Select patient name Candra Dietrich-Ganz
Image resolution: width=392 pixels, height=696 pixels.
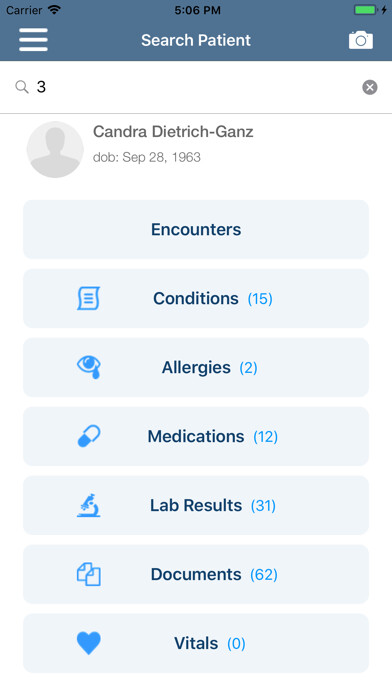(x=173, y=131)
